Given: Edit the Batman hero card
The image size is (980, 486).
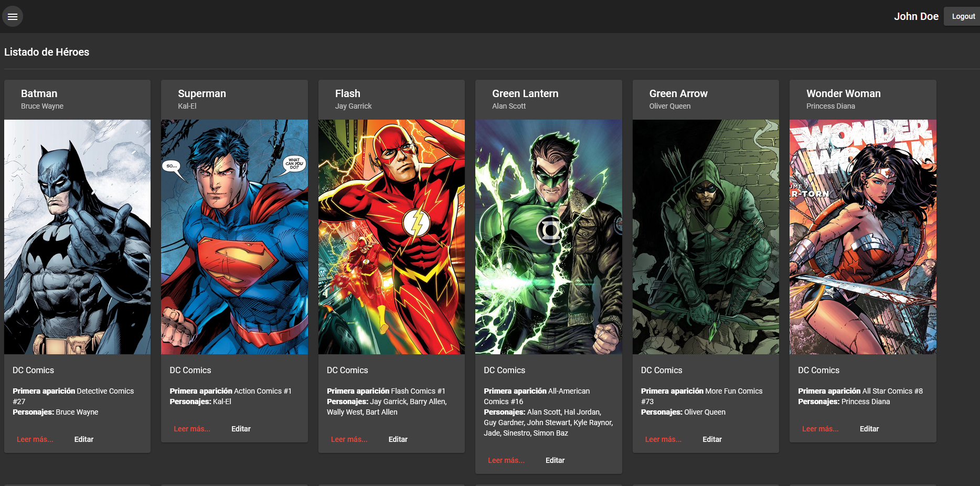Looking at the screenshot, I should click(x=84, y=439).
